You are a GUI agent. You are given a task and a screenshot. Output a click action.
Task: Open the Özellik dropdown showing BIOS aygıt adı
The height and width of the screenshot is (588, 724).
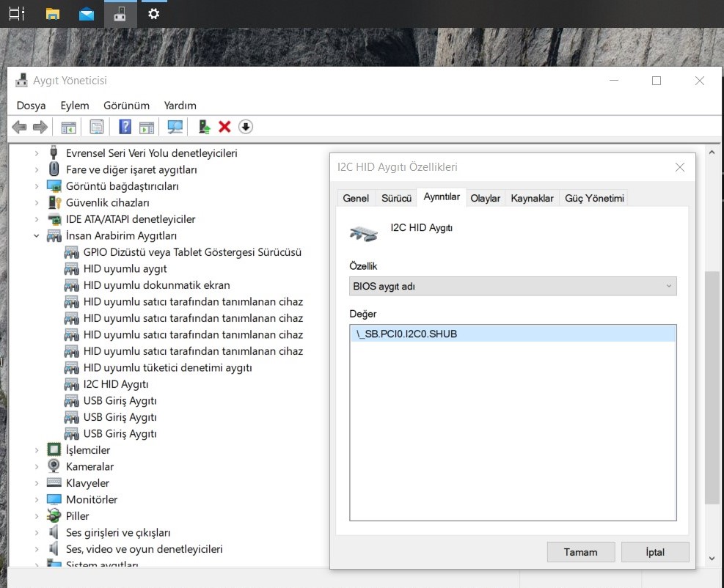[513, 286]
